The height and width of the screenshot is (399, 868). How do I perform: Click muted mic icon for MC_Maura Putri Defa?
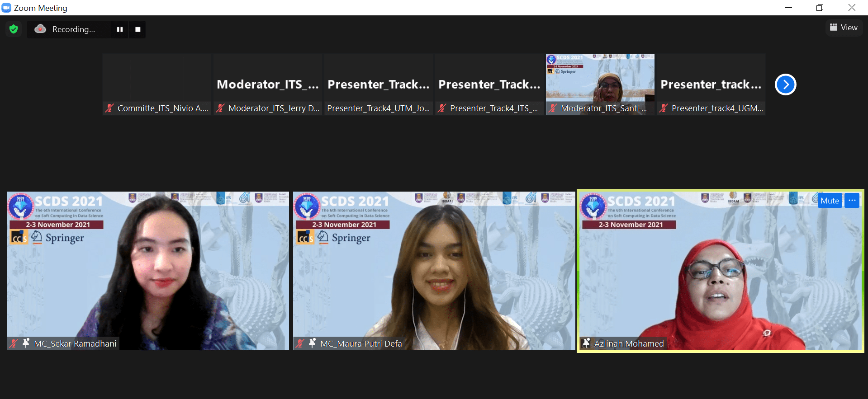click(x=300, y=343)
